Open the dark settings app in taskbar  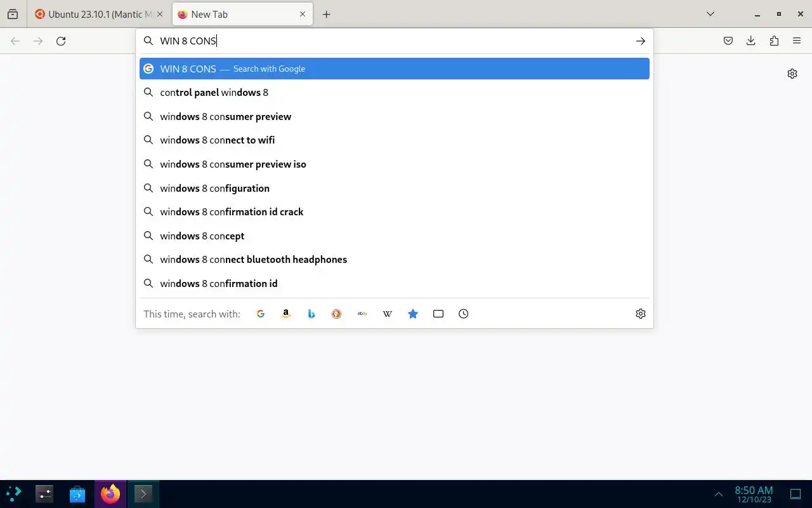[x=44, y=493]
